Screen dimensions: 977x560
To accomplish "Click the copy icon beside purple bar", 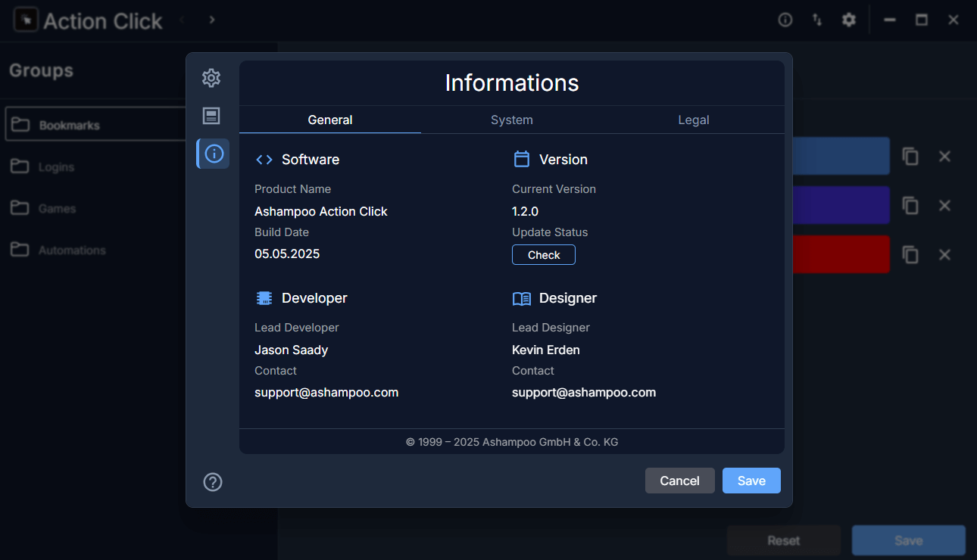I will tap(910, 206).
